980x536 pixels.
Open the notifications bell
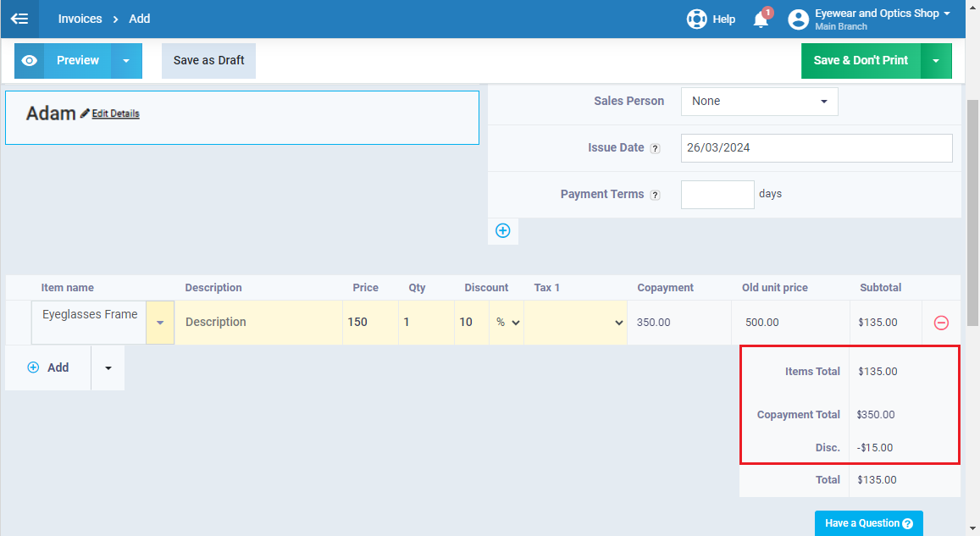(761, 19)
